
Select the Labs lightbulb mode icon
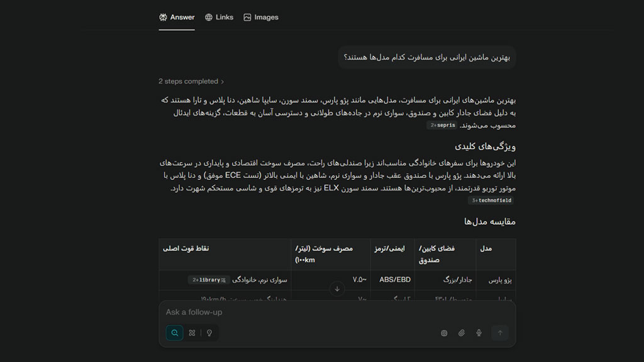point(209,333)
